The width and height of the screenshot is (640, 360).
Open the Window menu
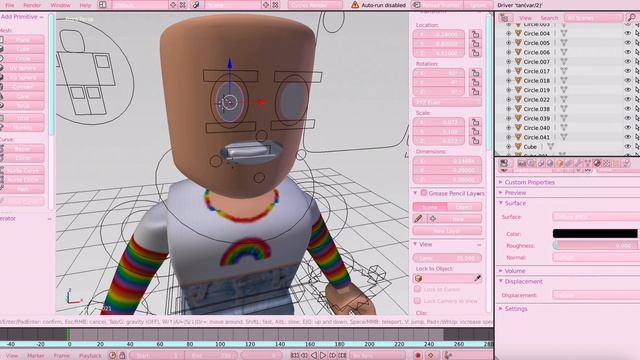click(60, 5)
